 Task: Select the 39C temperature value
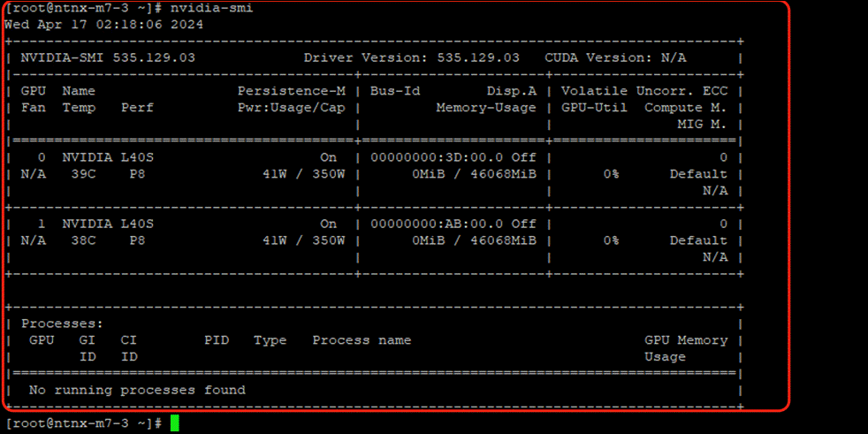click(x=82, y=174)
